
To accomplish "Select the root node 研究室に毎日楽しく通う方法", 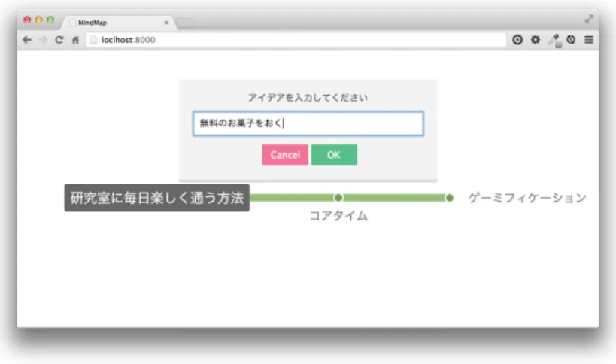I will [x=157, y=198].
